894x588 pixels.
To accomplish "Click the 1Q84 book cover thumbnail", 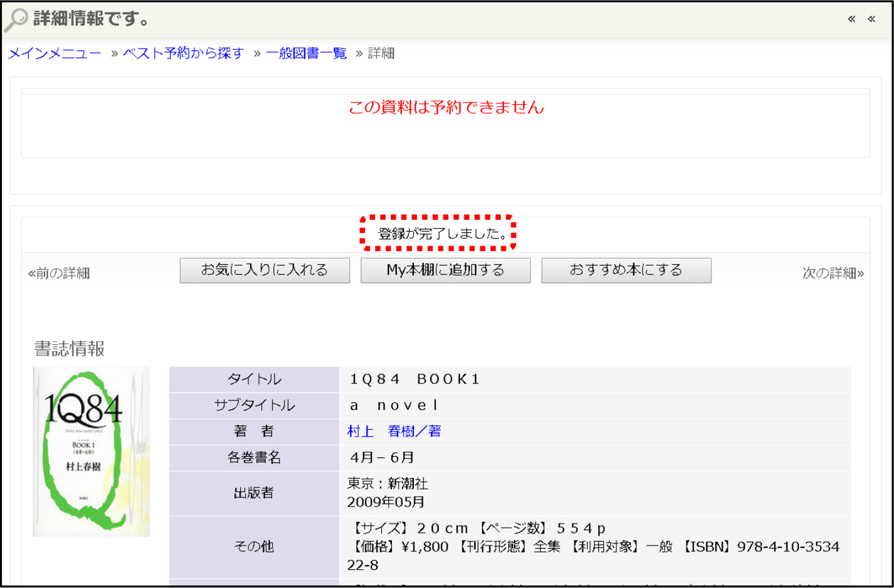I will [x=91, y=451].
